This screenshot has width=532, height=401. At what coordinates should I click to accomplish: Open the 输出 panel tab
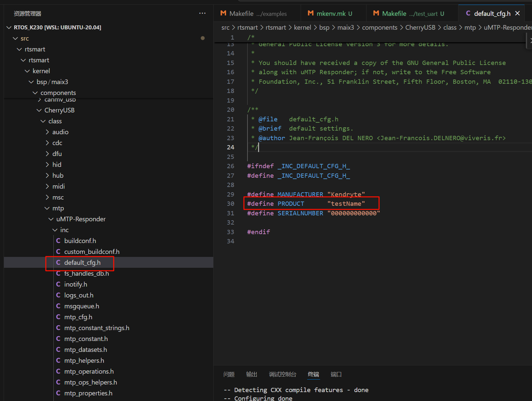(x=251, y=374)
